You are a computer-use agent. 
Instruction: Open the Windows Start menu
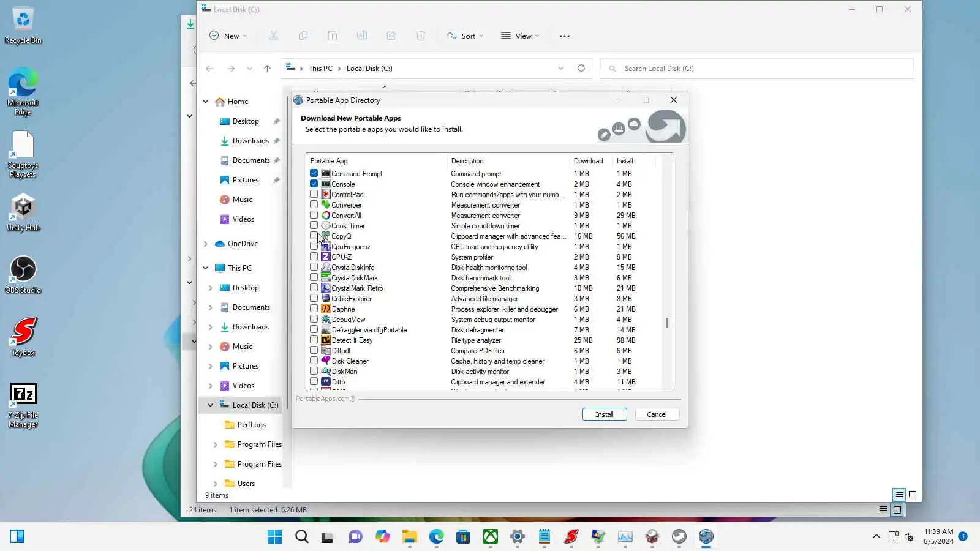(275, 537)
